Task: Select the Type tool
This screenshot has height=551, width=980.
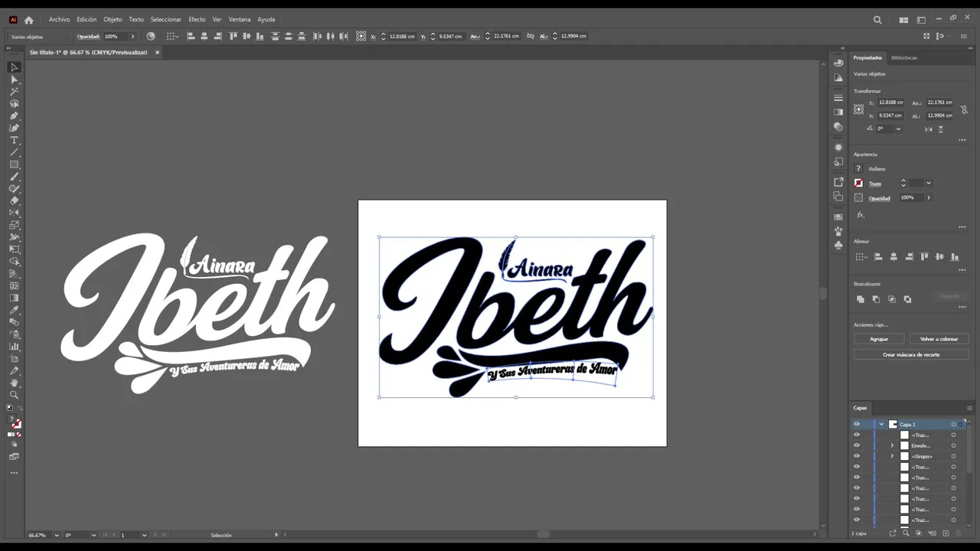Action: pos(14,140)
